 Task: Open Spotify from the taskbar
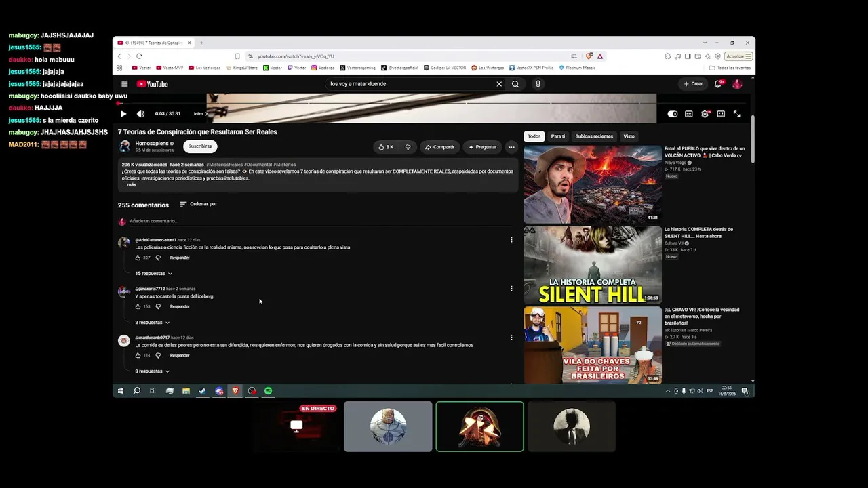click(268, 391)
